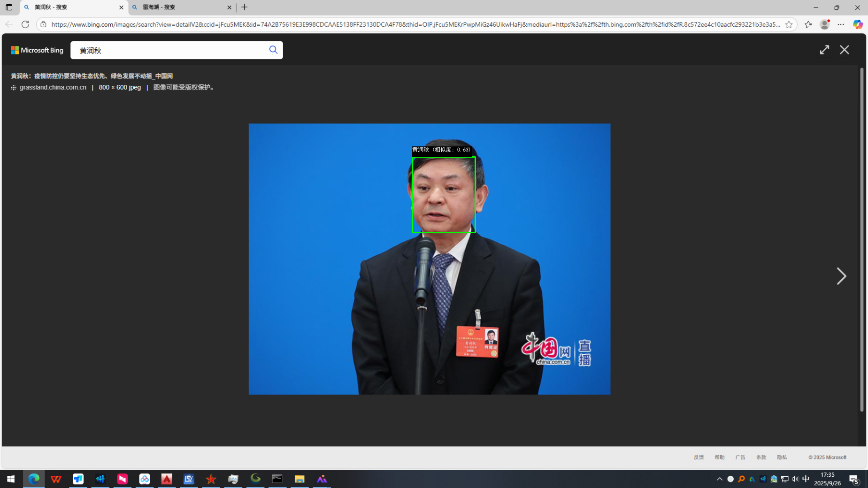The height and width of the screenshot is (488, 868).
Task: Refresh the current page
Action: [x=25, y=24]
